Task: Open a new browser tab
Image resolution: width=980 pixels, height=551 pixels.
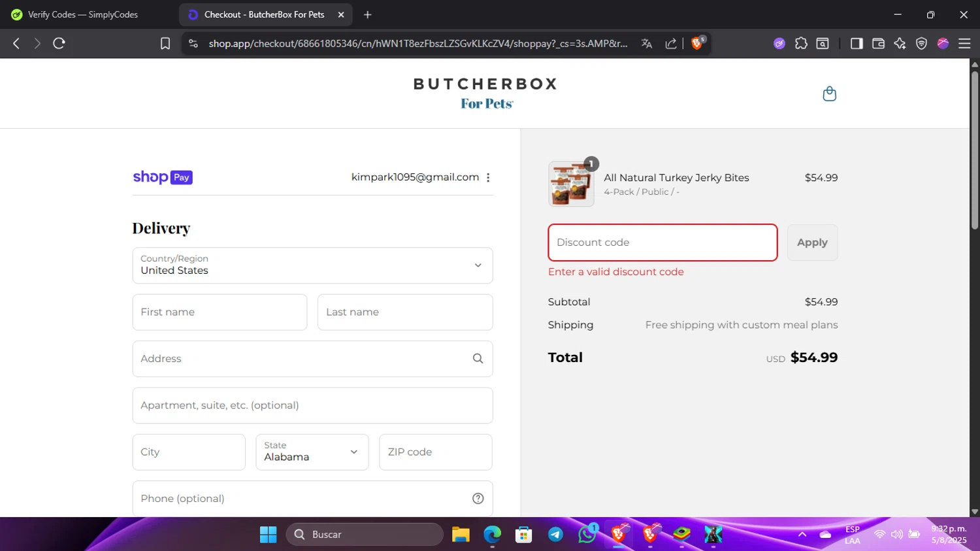Action: [x=368, y=14]
